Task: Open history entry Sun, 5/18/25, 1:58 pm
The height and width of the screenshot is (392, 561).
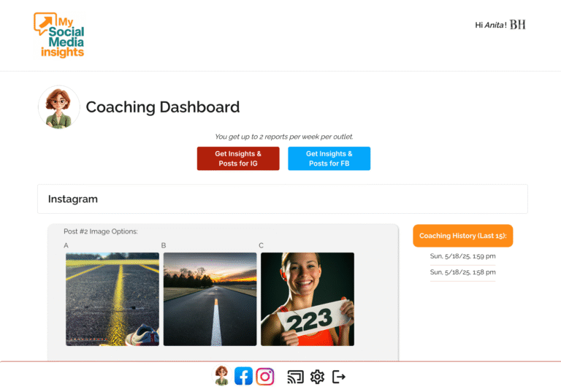Action: pyautogui.click(x=462, y=272)
